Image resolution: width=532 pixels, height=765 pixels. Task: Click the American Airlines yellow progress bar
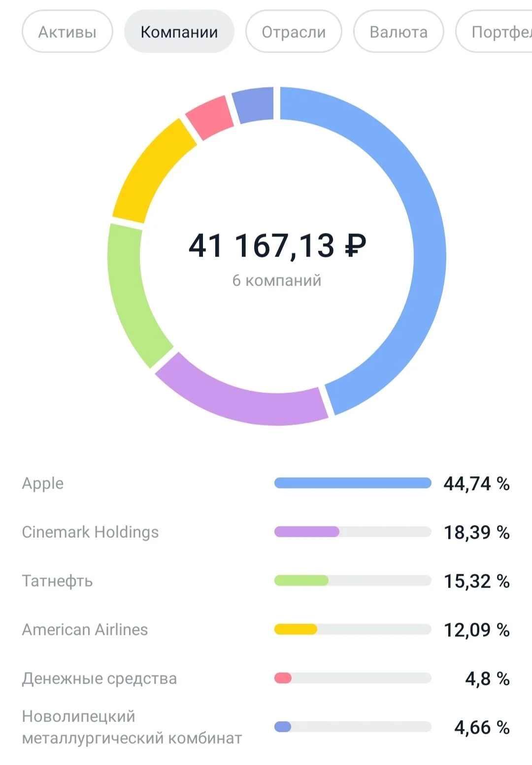click(x=353, y=629)
